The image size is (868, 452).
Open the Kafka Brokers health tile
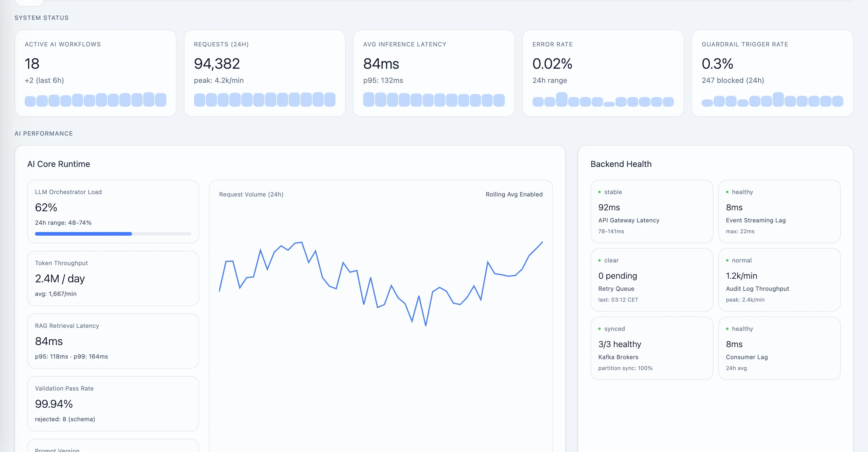point(651,348)
